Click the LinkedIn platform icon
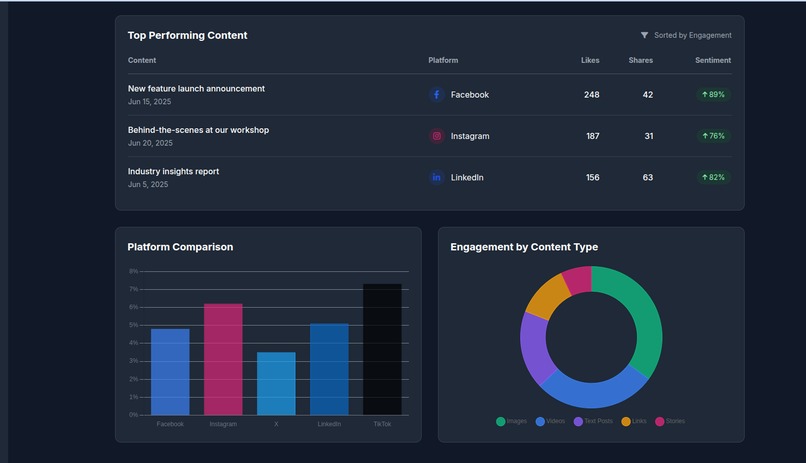The image size is (806, 463). pyautogui.click(x=436, y=177)
